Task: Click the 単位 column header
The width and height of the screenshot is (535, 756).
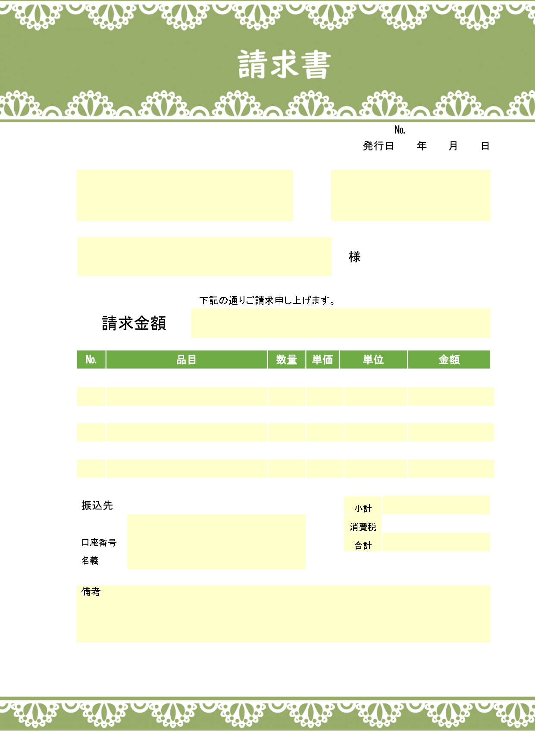Action: [x=373, y=359]
